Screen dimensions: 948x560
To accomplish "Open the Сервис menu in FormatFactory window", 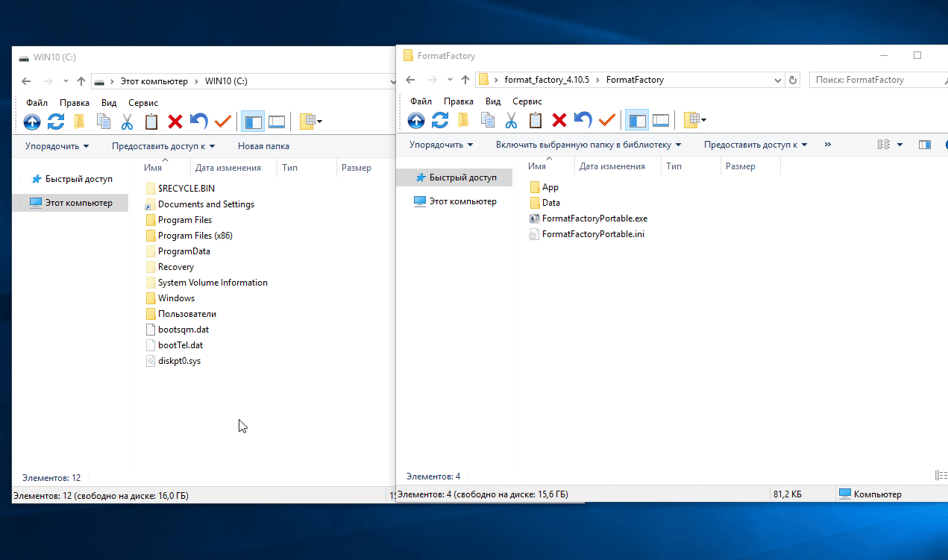I will coord(527,101).
